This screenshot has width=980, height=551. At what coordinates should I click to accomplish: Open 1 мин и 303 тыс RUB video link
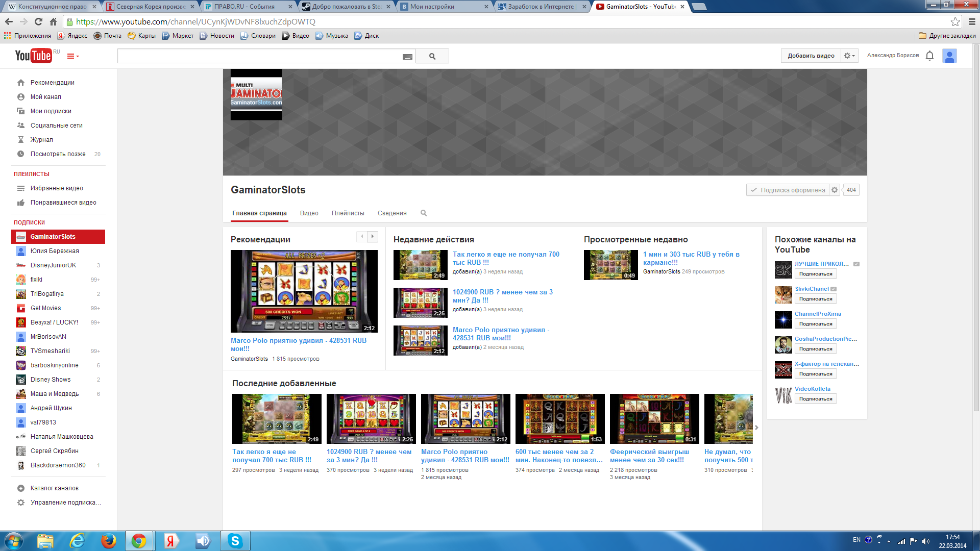pos(691,258)
